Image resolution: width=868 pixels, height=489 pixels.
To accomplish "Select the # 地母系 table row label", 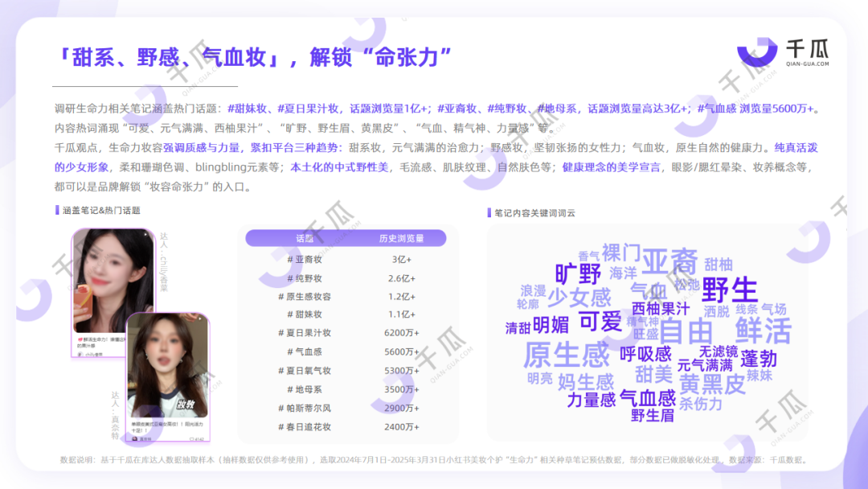I will [305, 389].
